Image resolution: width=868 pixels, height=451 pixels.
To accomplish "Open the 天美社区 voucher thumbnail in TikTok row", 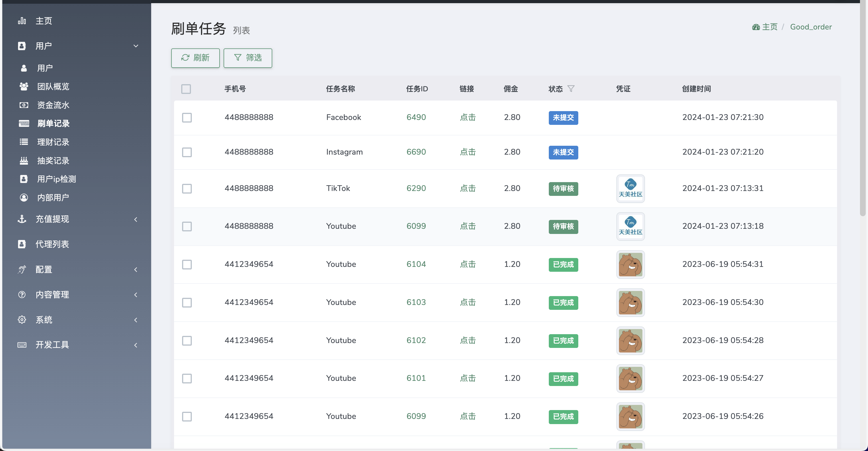I will coord(630,188).
